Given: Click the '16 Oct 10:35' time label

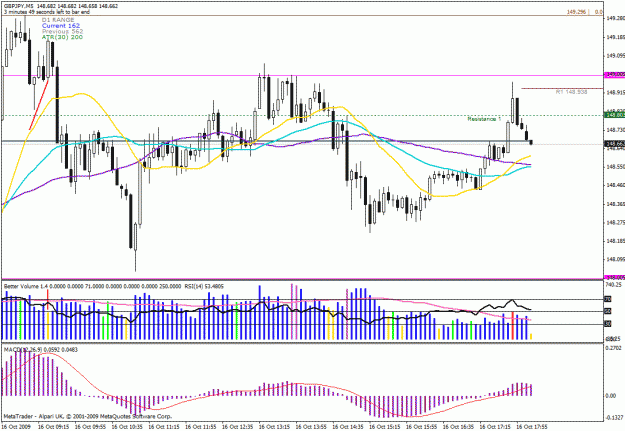Looking at the screenshot, I should coord(127,427).
